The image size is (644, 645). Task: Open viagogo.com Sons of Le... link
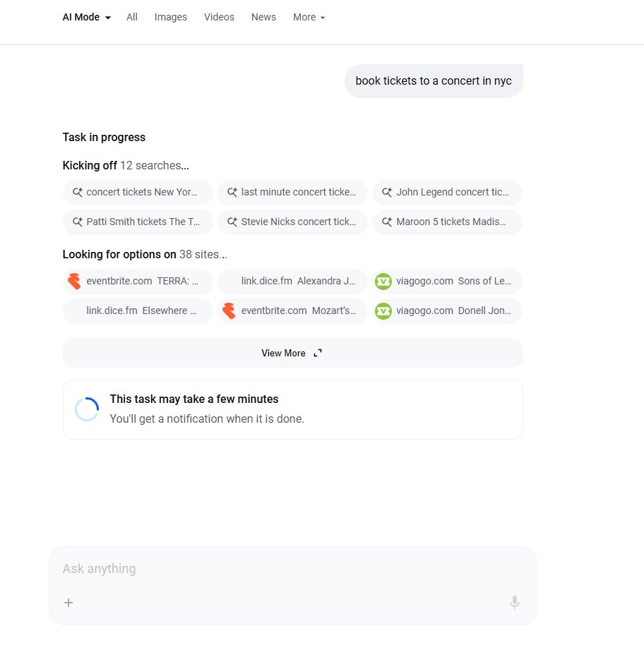447,282
